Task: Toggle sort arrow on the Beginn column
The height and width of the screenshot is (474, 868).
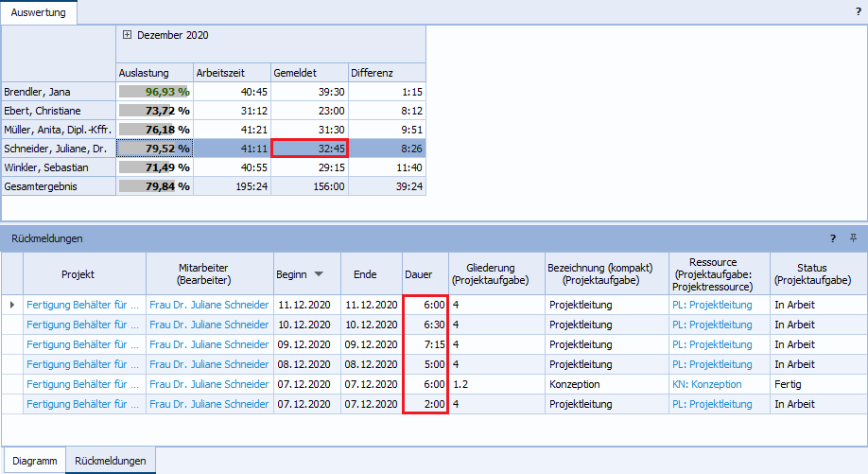Action: coord(319,274)
